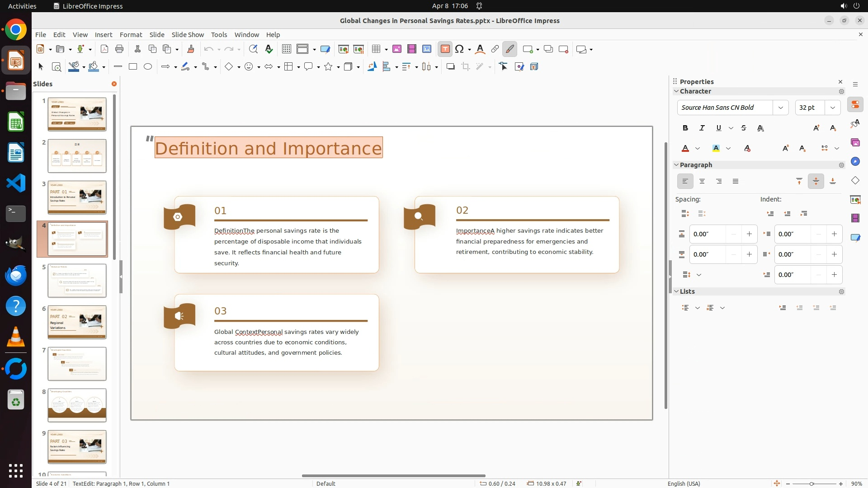Open the Format menu
The height and width of the screenshot is (488, 868).
click(131, 35)
